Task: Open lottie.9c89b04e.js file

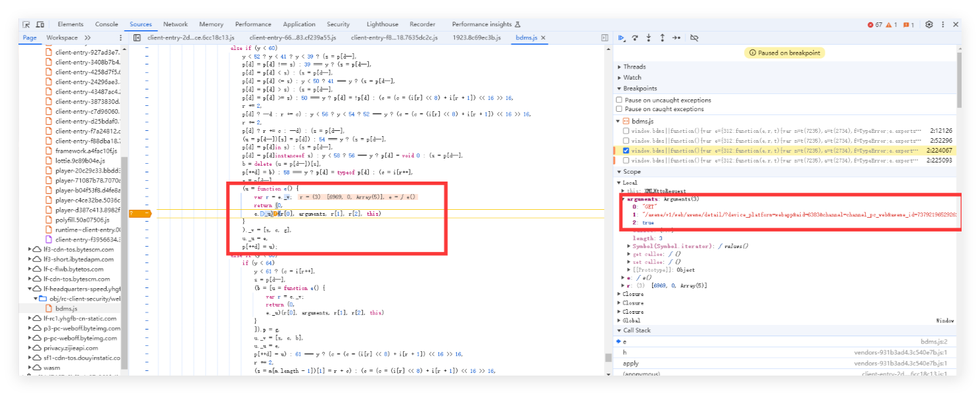Action: click(x=82, y=160)
